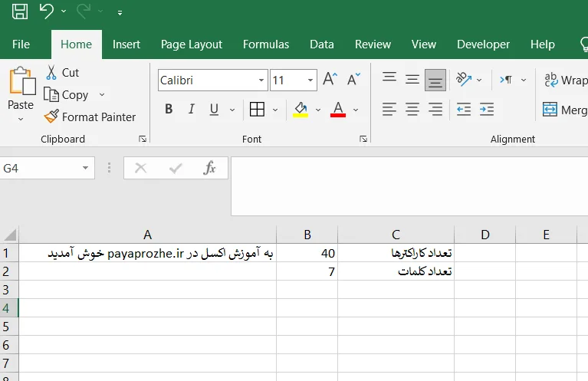Click the text Orientation icon
The width and height of the screenshot is (588, 381).
pyautogui.click(x=464, y=80)
